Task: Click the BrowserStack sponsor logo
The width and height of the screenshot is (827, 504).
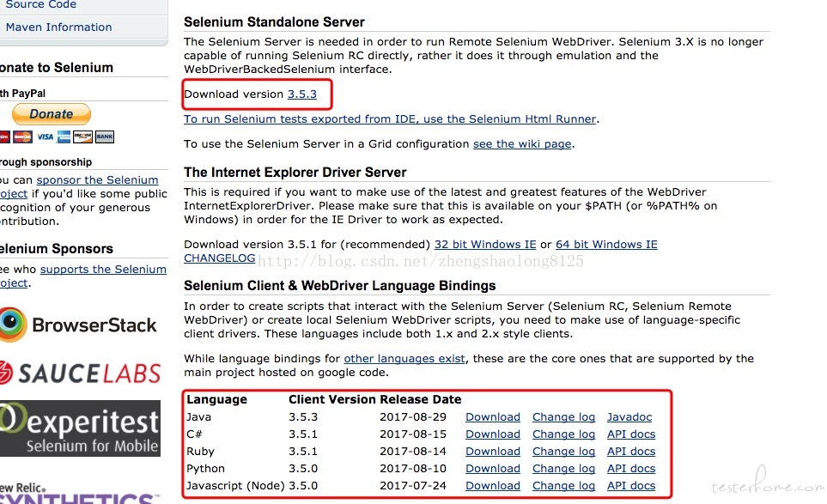Action: click(x=78, y=325)
